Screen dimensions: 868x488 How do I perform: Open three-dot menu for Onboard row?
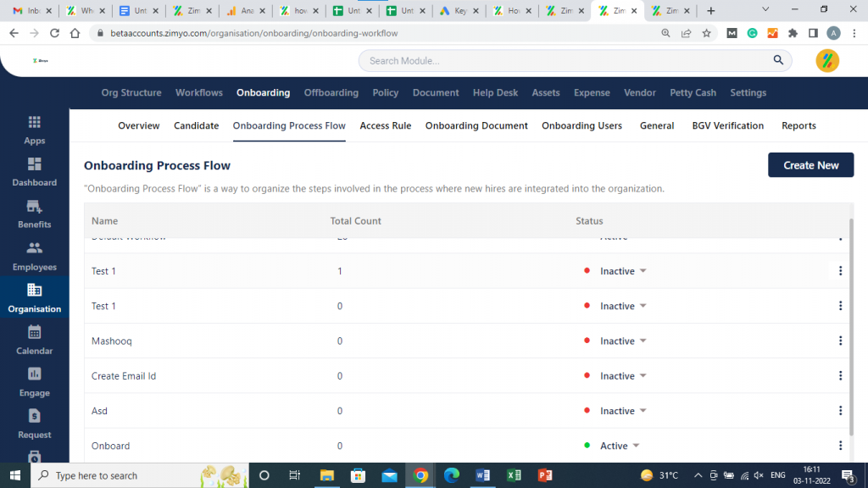(840, 446)
